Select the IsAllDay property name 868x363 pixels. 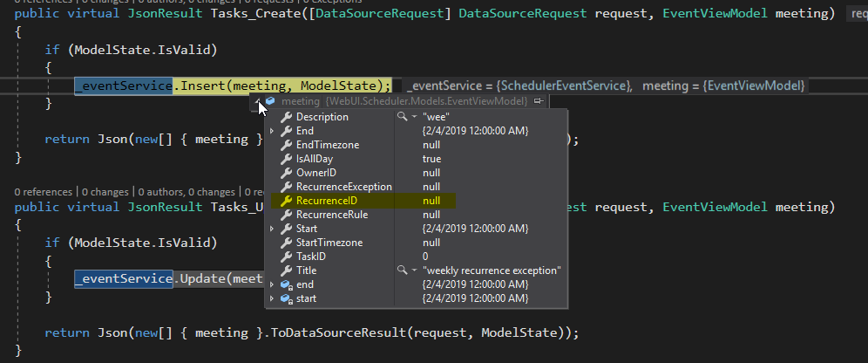click(x=315, y=159)
